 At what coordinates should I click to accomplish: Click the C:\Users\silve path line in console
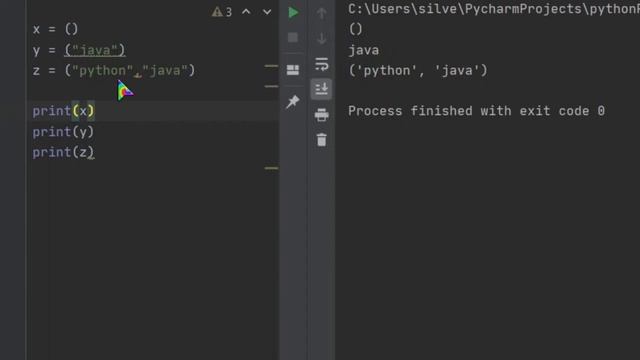click(494, 9)
